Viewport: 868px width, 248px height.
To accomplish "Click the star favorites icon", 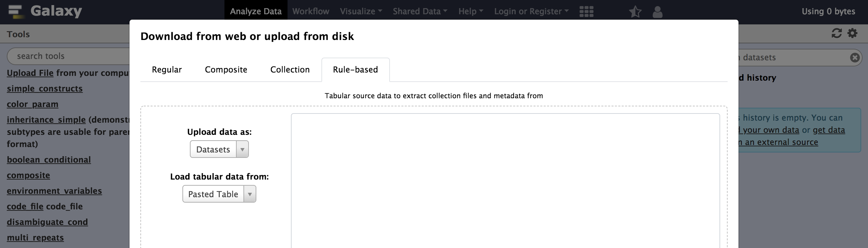I will click(635, 12).
